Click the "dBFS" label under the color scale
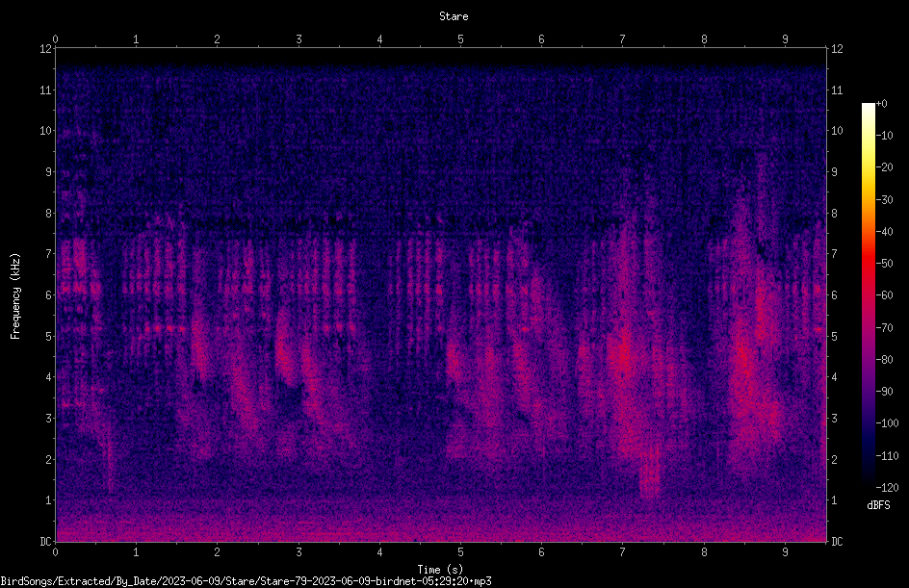Screen dimensions: 909x588 point(878,505)
